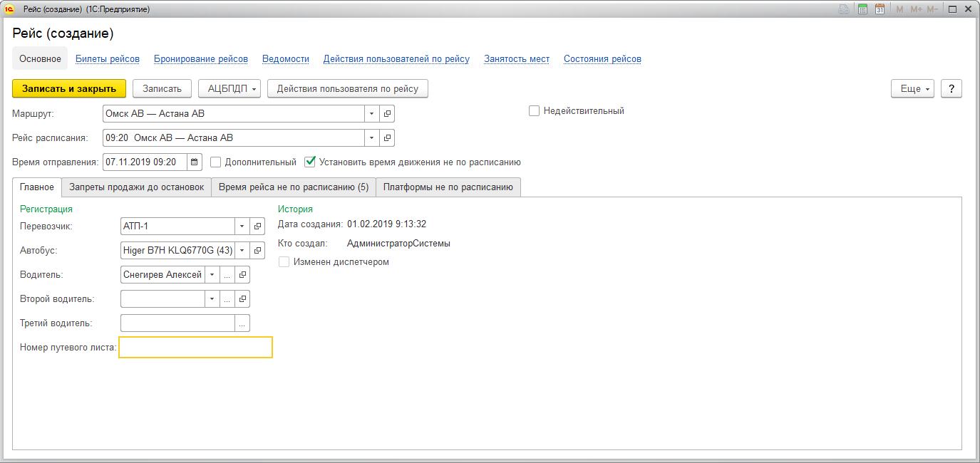Open the АЦБПДП dropdown button
Viewport: 980px width, 463px height.
tap(229, 88)
